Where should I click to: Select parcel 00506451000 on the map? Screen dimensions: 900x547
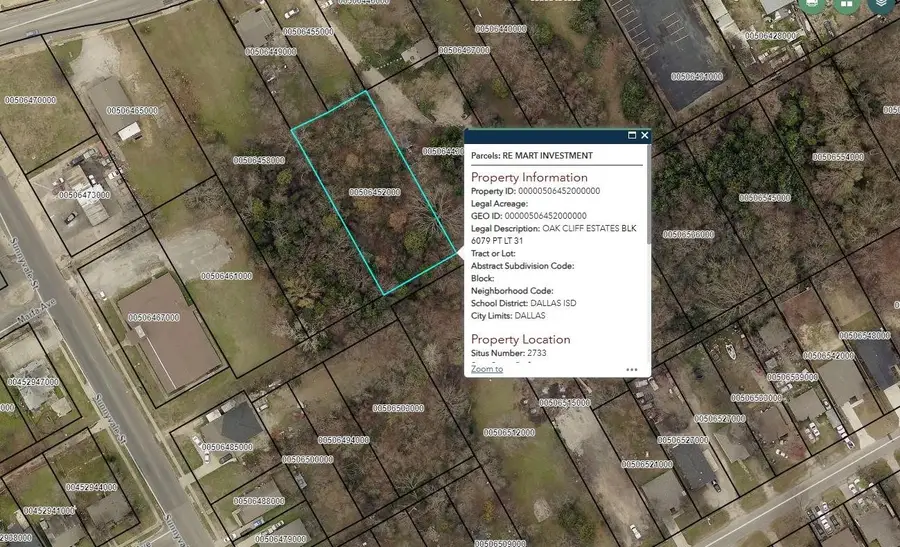(x=226, y=276)
